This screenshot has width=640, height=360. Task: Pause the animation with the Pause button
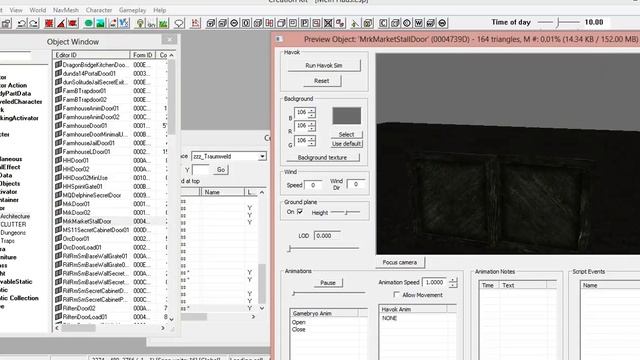328,282
